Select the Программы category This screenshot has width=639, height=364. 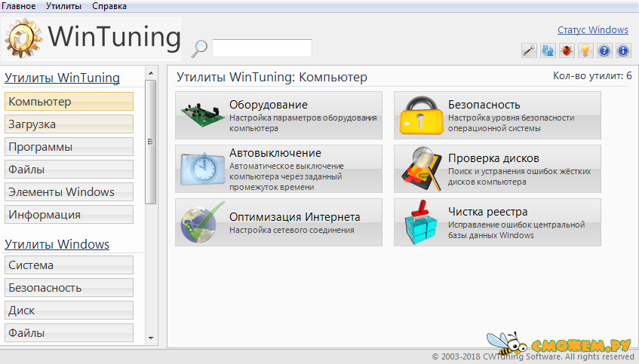pos(69,146)
